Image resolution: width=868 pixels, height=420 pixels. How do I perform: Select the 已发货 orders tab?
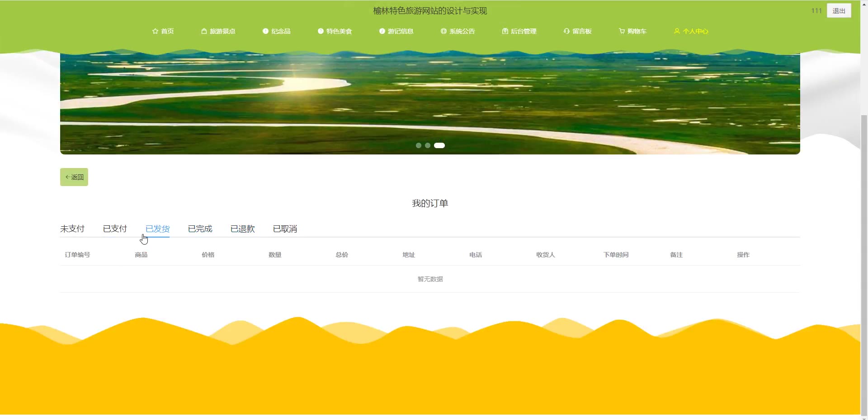point(157,229)
